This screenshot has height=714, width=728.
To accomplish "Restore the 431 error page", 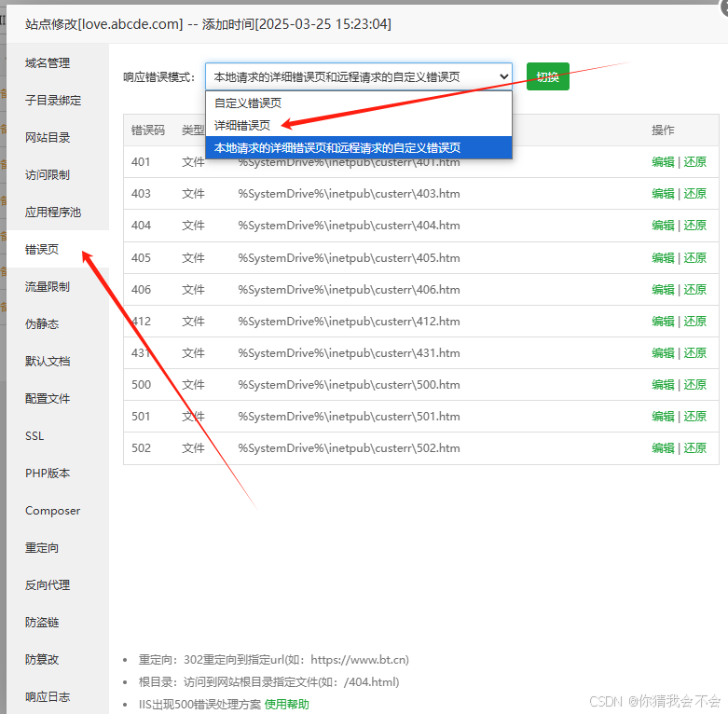I will pyautogui.click(x=694, y=353).
